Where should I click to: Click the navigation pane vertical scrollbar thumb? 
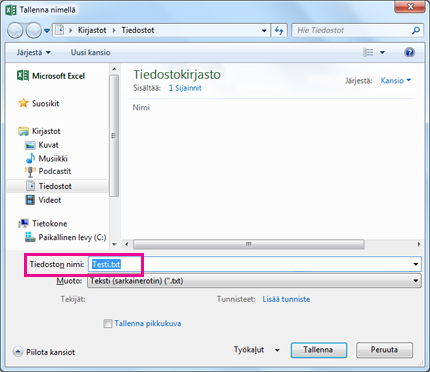(x=114, y=136)
